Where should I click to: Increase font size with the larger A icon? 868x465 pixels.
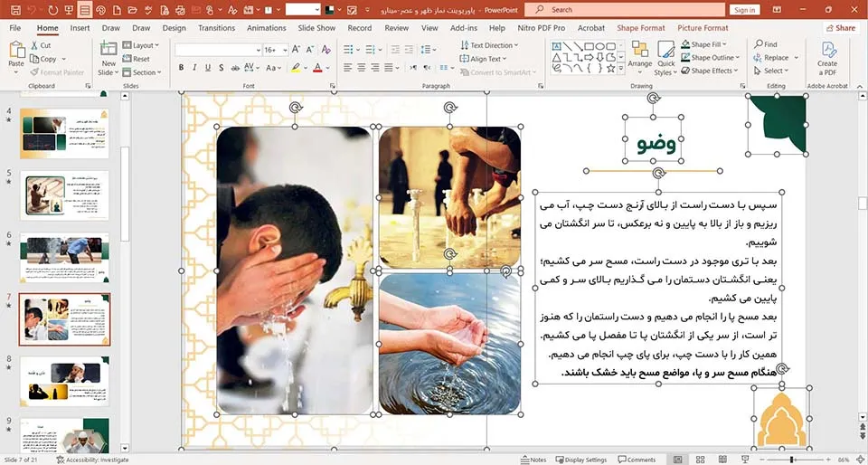[x=297, y=50]
